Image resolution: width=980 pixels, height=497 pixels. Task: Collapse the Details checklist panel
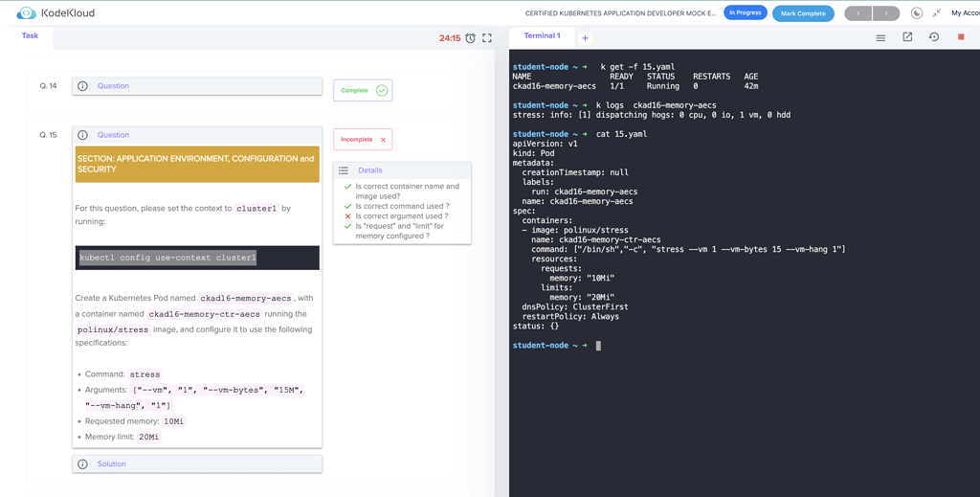click(402, 170)
